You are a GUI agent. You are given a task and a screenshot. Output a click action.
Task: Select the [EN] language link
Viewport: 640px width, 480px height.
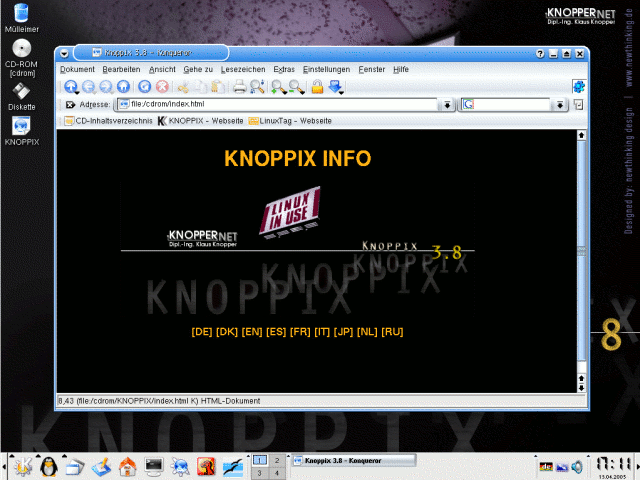[x=252, y=332]
